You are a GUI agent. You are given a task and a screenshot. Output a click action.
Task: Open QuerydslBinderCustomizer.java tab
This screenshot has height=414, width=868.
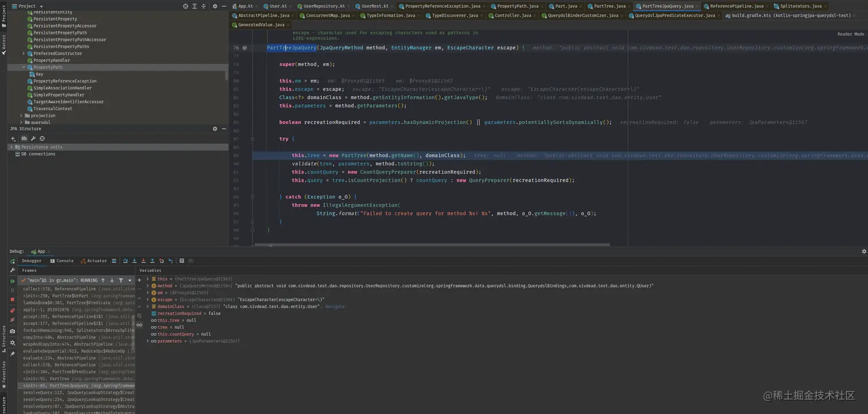pos(583,15)
